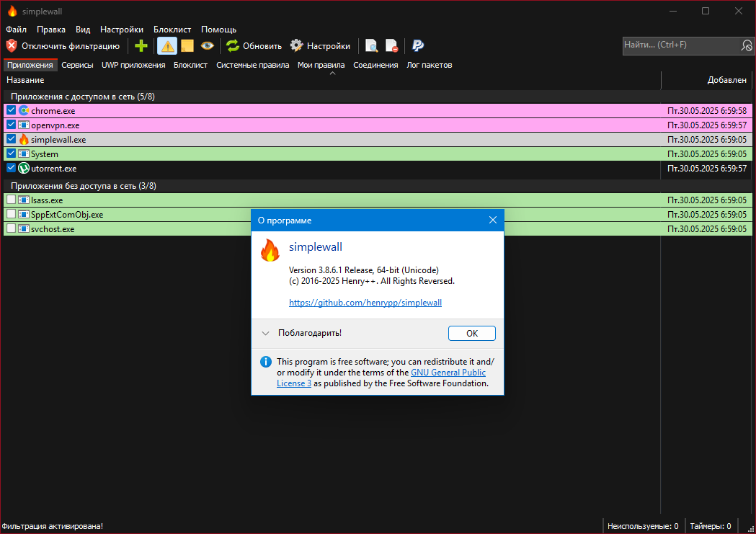Uncheck the utorrent.exe checkbox

11,168
